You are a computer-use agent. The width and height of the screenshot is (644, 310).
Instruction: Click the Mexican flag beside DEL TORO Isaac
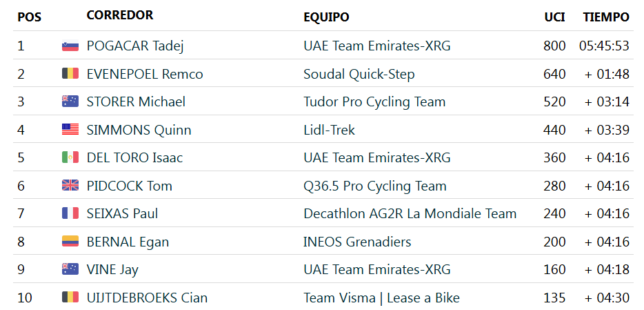(70, 157)
